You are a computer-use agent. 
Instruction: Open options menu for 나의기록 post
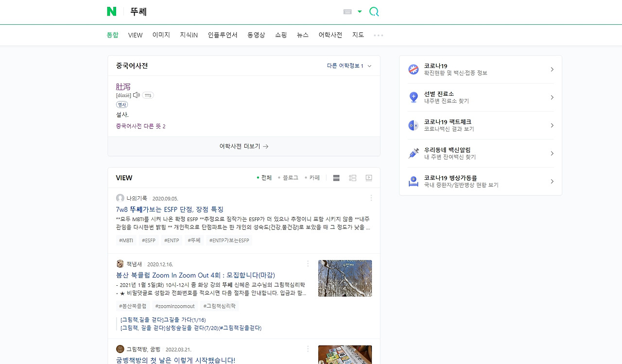[x=371, y=198]
